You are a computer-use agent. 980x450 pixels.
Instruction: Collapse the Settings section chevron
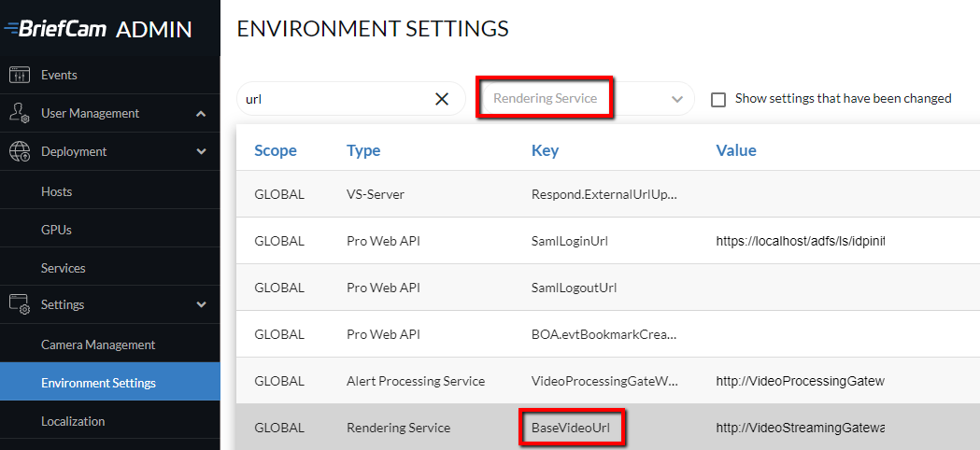tap(201, 305)
